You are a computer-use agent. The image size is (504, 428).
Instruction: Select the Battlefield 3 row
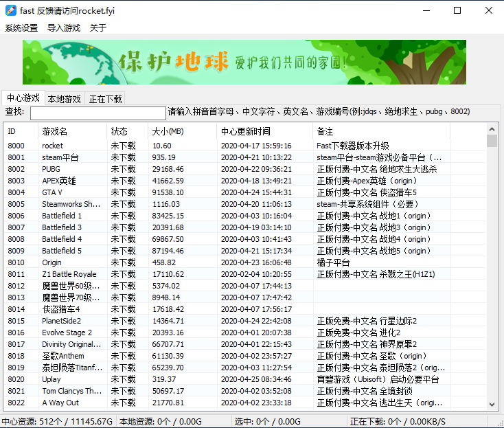pyautogui.click(x=245, y=227)
